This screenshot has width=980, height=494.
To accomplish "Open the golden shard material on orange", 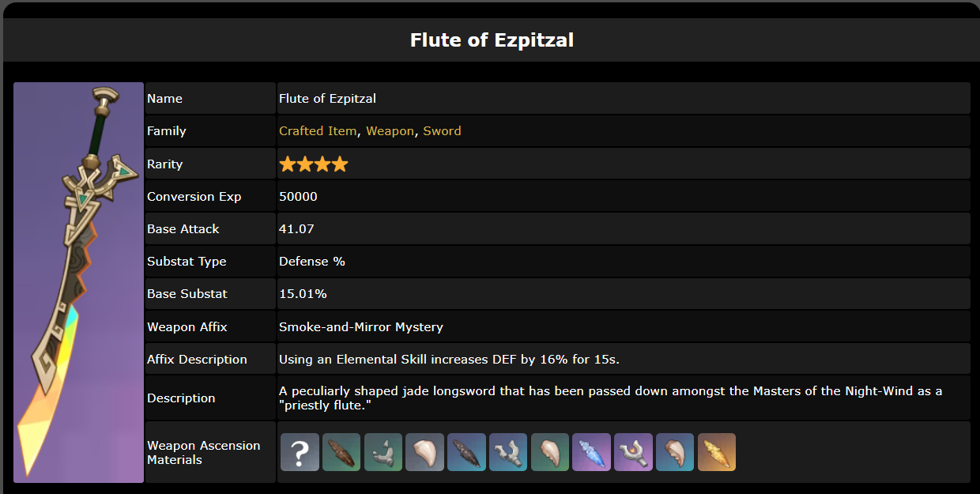I will click(x=717, y=452).
